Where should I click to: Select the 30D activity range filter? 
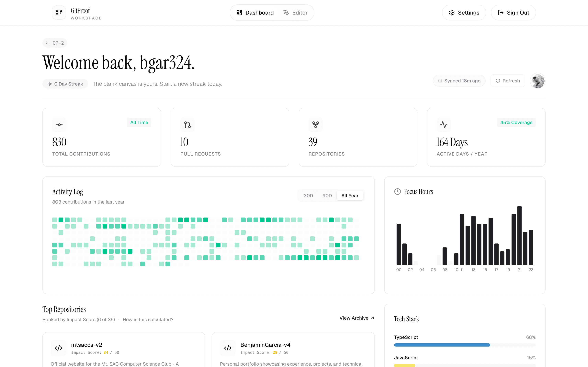(x=308, y=195)
